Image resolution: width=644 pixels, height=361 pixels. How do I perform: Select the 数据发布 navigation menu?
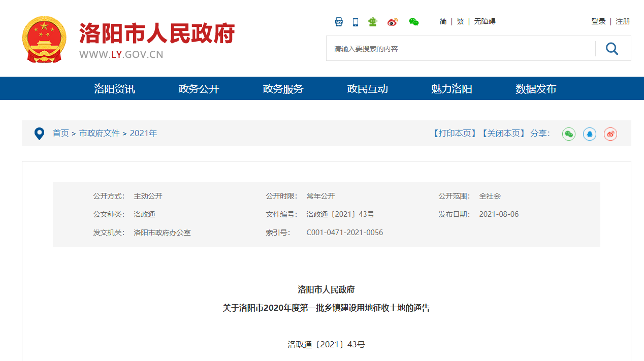[536, 89]
